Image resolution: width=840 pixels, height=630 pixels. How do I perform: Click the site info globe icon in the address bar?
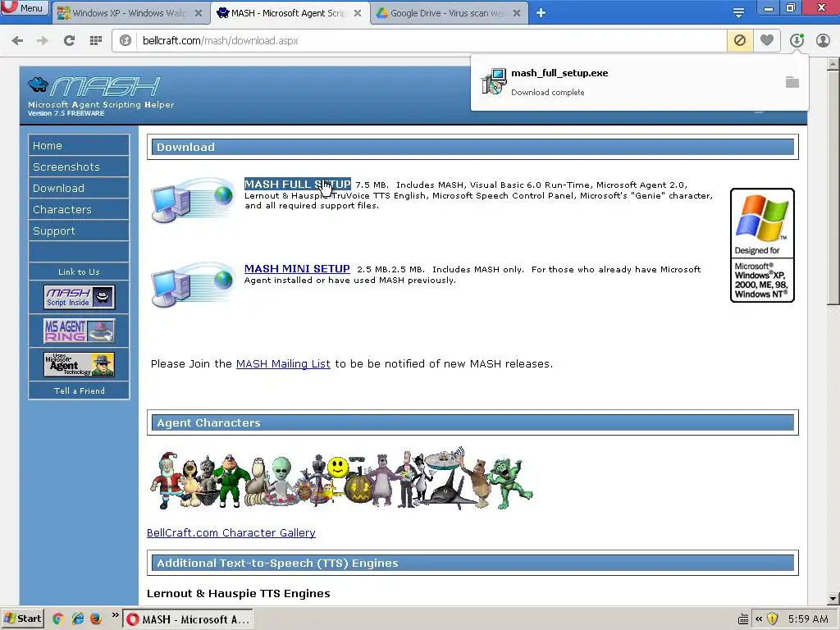[x=126, y=41]
